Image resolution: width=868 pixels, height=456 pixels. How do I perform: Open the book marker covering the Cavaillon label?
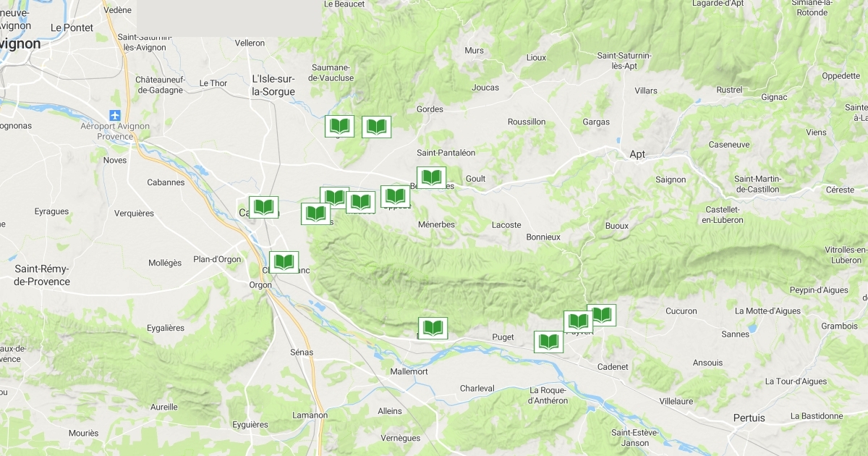(263, 207)
